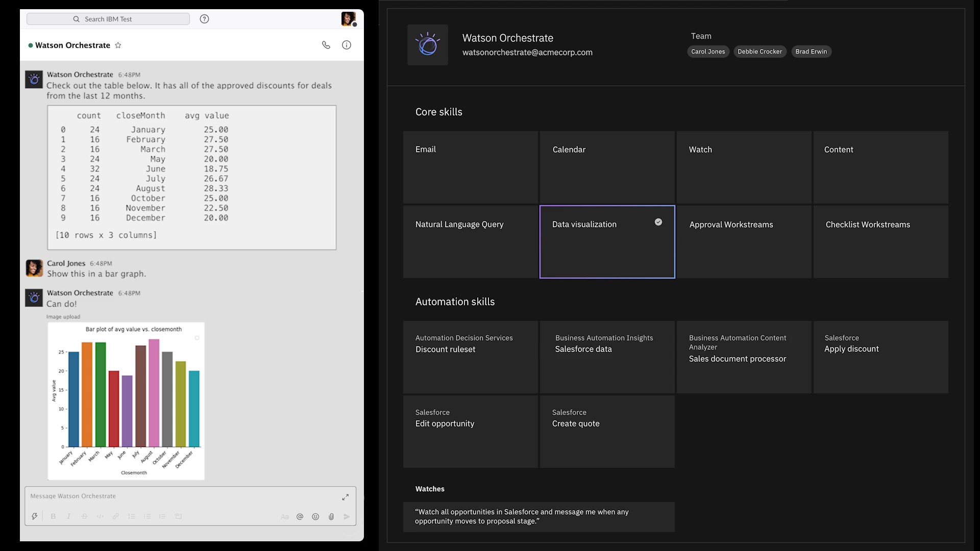Open the Discount ruleset automation skill
Screen dimensions: 980x551
tap(471, 357)
